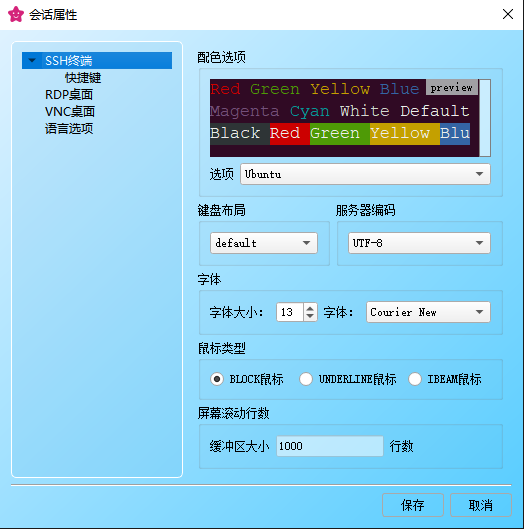The image size is (524, 529).
Task: Click the Cyan text in color preview
Action: pos(309,111)
